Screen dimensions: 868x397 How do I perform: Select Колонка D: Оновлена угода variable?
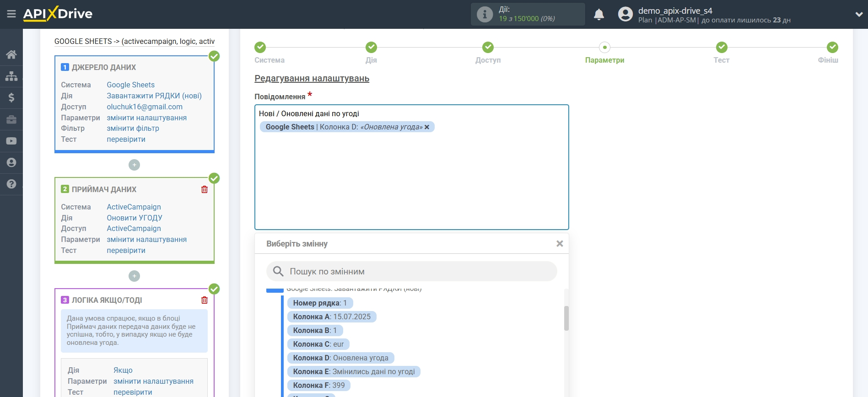click(x=340, y=358)
